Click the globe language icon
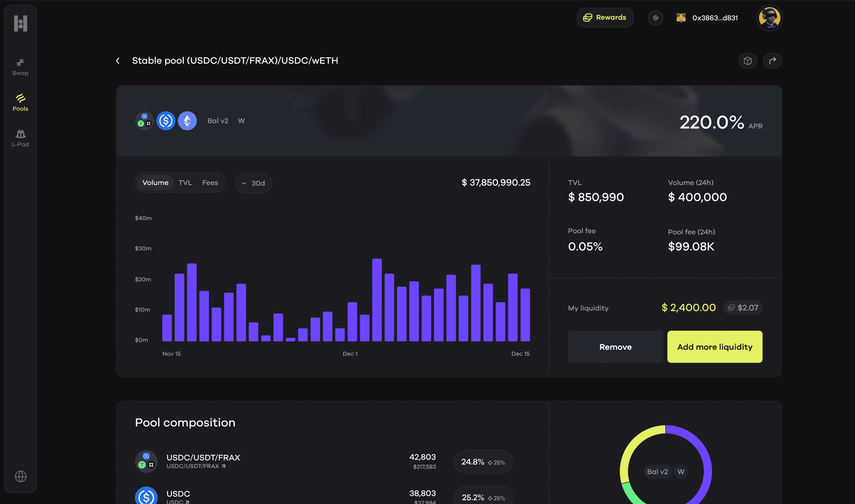This screenshot has height=504, width=855. click(21, 476)
